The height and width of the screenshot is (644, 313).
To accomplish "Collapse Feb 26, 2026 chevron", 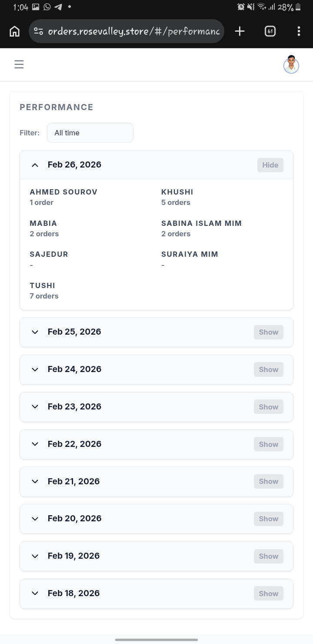I will [x=35, y=165].
